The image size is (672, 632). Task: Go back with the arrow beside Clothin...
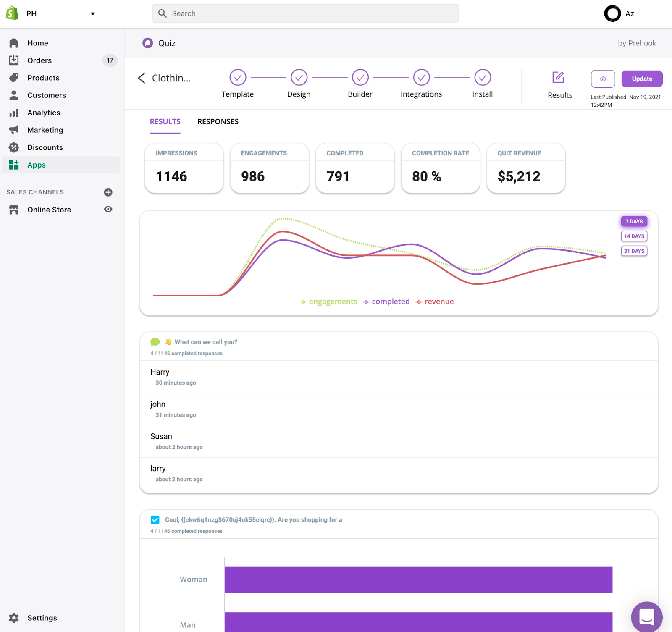[142, 78]
